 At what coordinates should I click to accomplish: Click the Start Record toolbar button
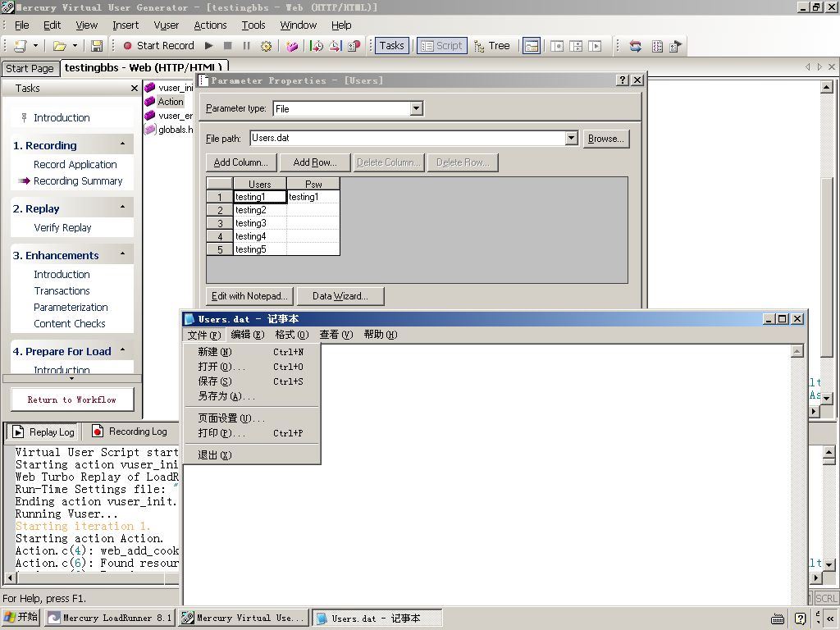tap(158, 46)
